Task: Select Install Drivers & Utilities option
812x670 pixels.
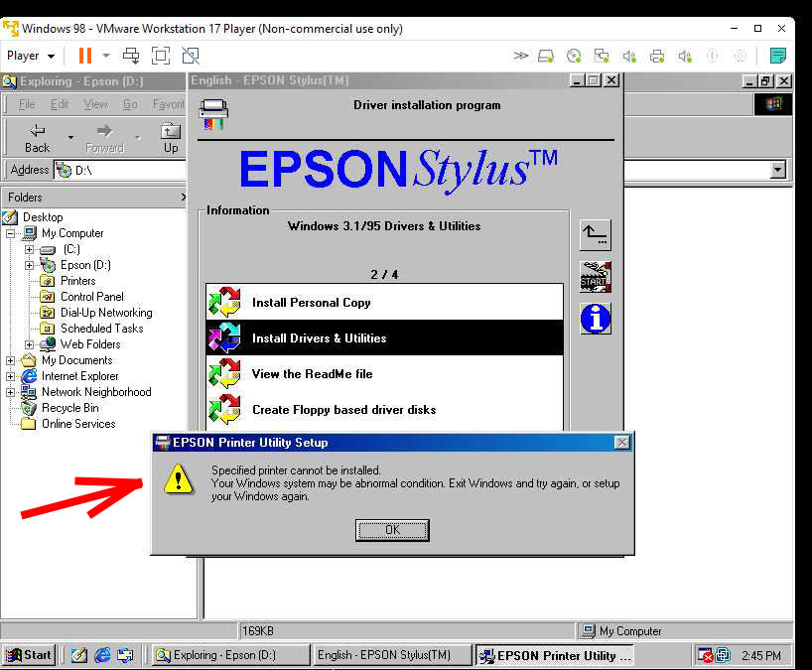Action: click(x=384, y=338)
